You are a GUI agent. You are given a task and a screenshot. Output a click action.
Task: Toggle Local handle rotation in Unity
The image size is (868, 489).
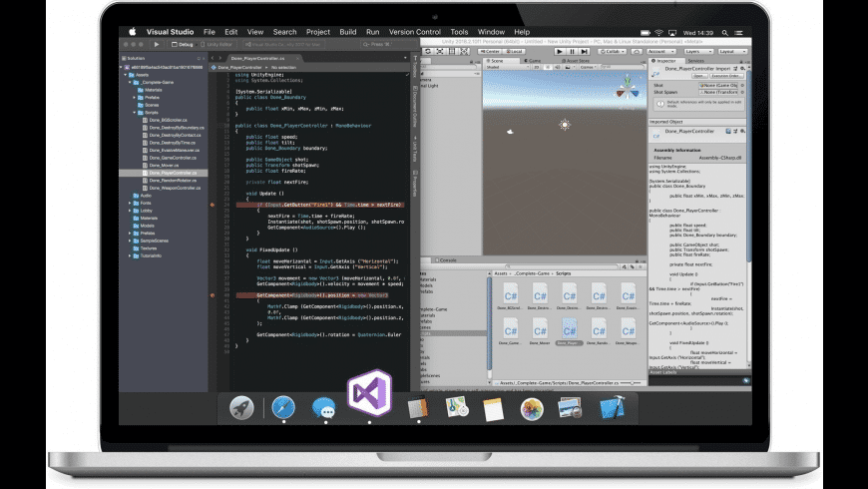pos(513,51)
